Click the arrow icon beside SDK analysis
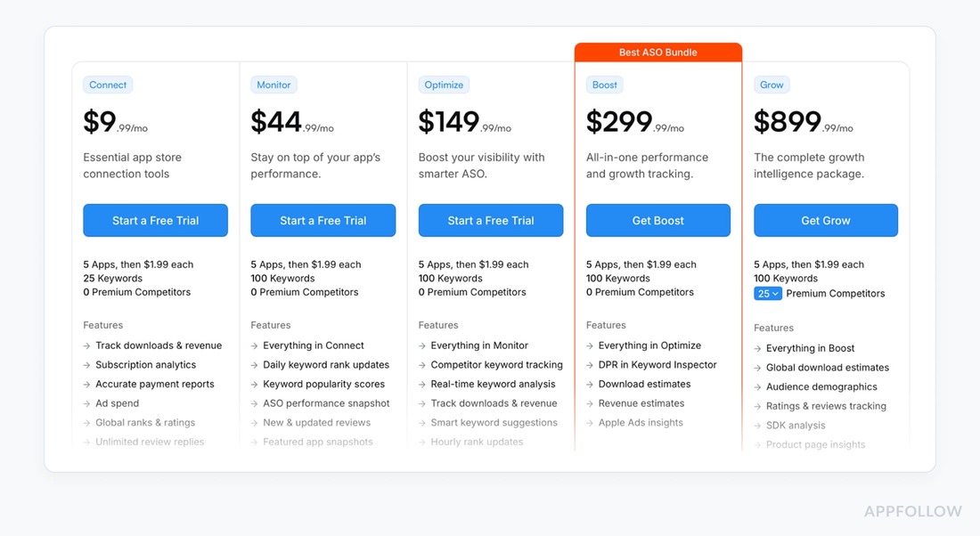The image size is (980, 536). [x=756, y=426]
